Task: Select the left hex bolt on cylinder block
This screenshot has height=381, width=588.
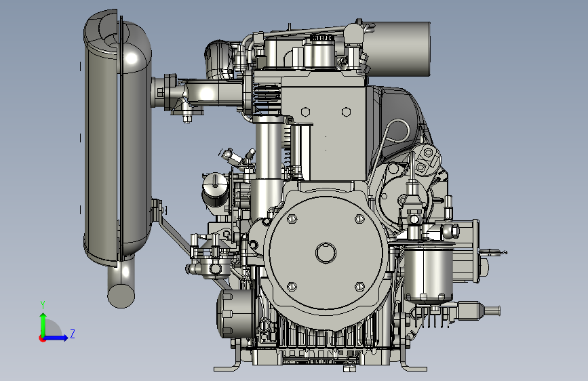Action: click(x=305, y=112)
